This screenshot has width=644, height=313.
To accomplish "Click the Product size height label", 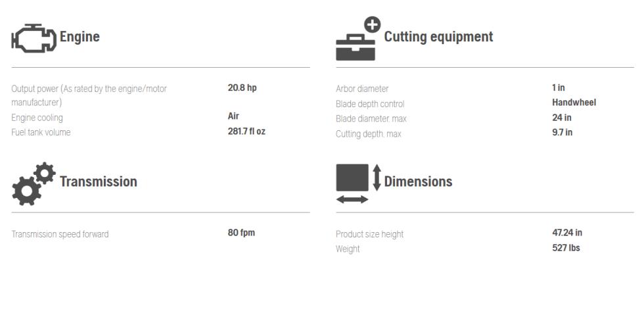I will click(x=369, y=234).
